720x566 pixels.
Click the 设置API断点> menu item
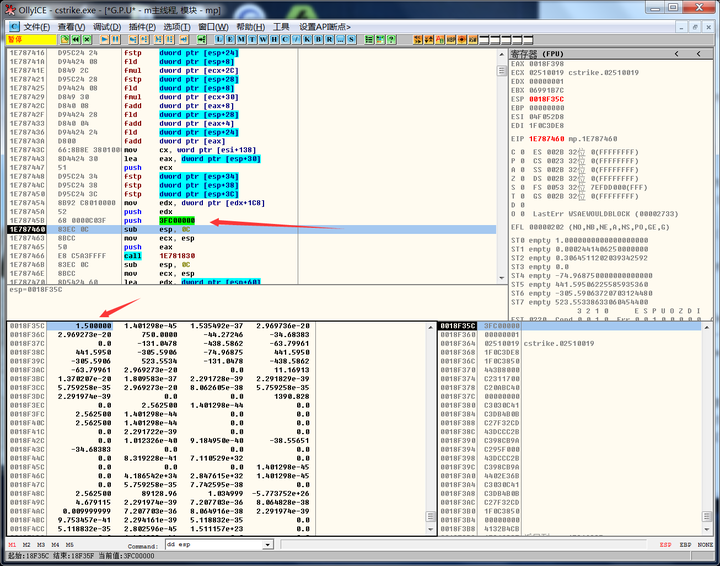326,26
